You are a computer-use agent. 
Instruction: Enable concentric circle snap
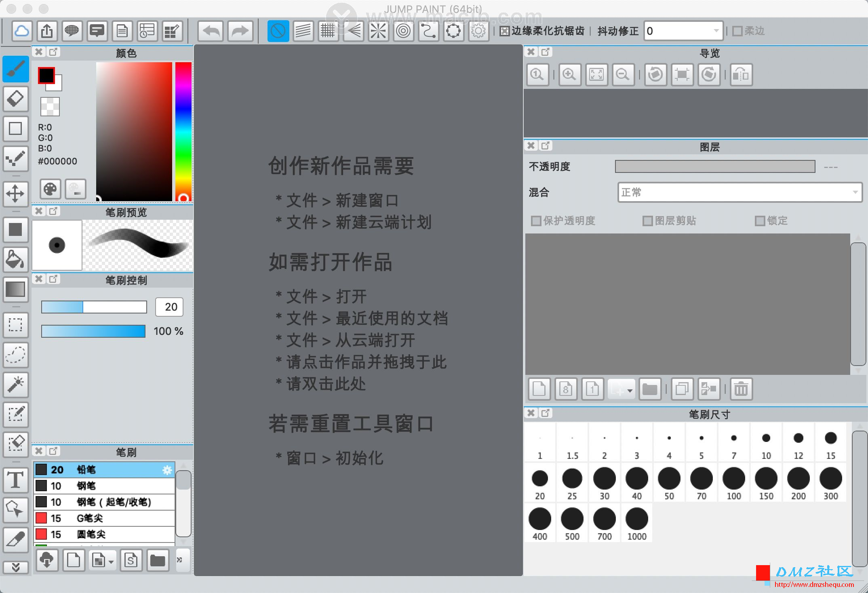pyautogui.click(x=403, y=31)
